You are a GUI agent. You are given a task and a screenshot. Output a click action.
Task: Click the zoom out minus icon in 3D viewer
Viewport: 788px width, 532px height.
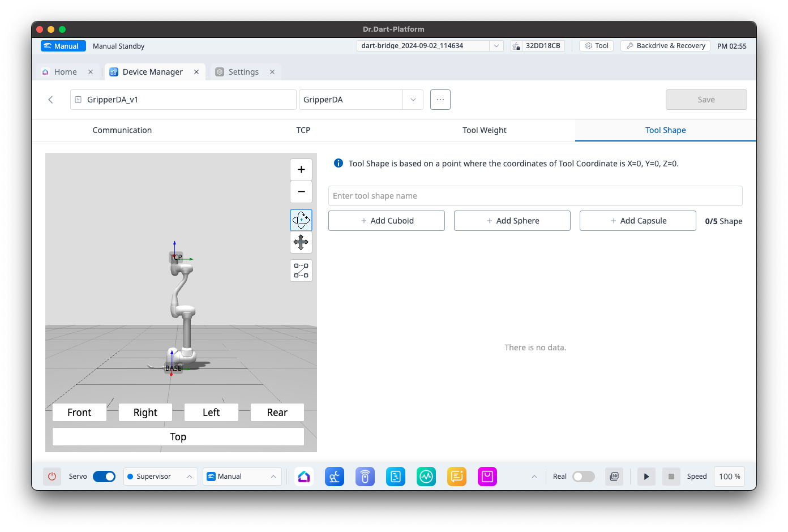coord(301,192)
